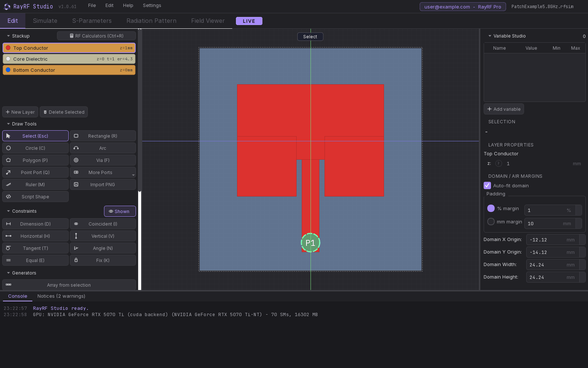Click the RayRF Studio logo icon

[x=7, y=7]
